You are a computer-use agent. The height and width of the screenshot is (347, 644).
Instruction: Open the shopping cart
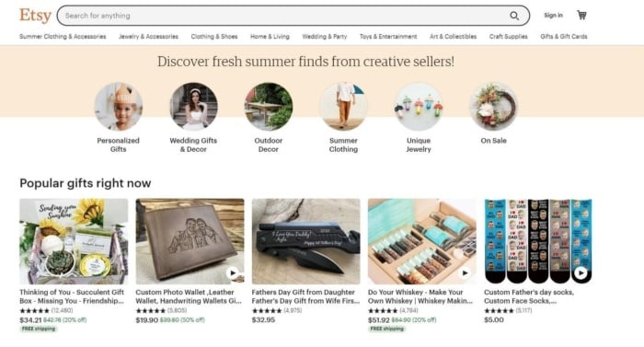[x=581, y=16]
